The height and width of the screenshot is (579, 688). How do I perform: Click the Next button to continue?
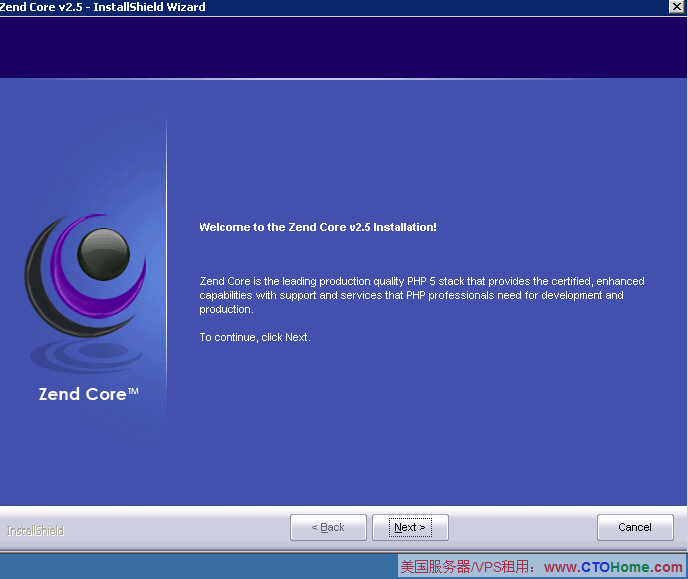coord(410,527)
